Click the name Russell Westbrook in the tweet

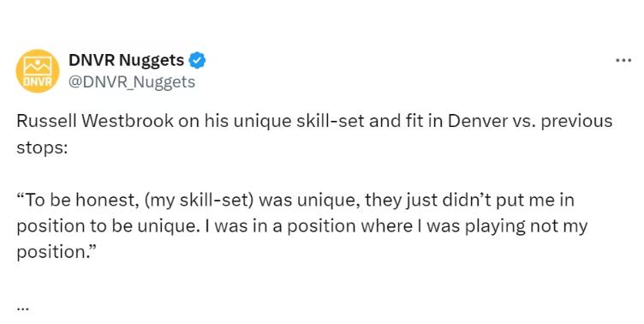95,121
